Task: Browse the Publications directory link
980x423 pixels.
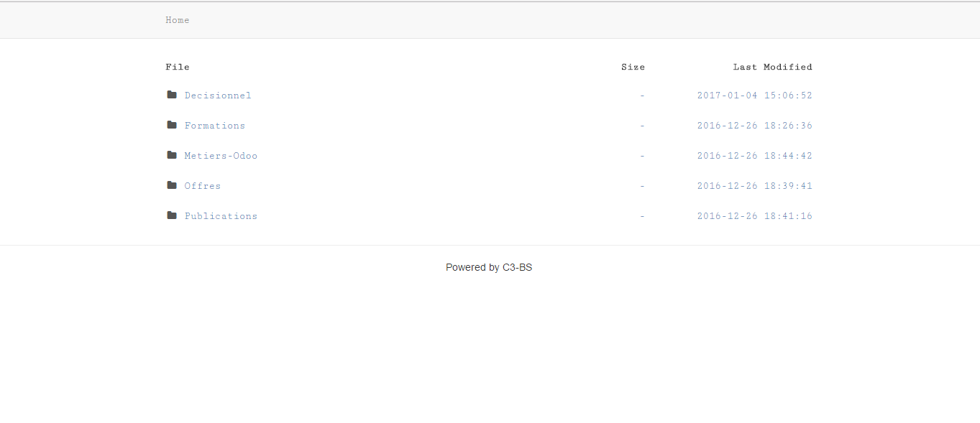Action: pos(221,216)
